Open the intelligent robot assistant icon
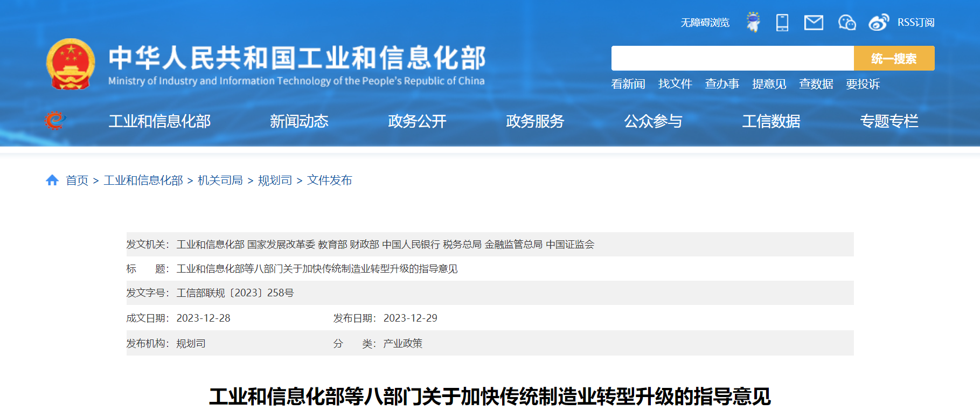The width and height of the screenshot is (980, 417). [753, 22]
